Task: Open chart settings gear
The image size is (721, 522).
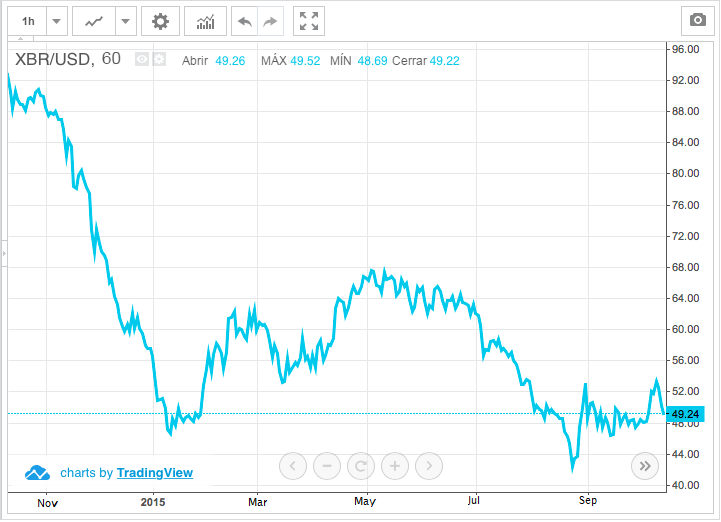Action: (160, 21)
